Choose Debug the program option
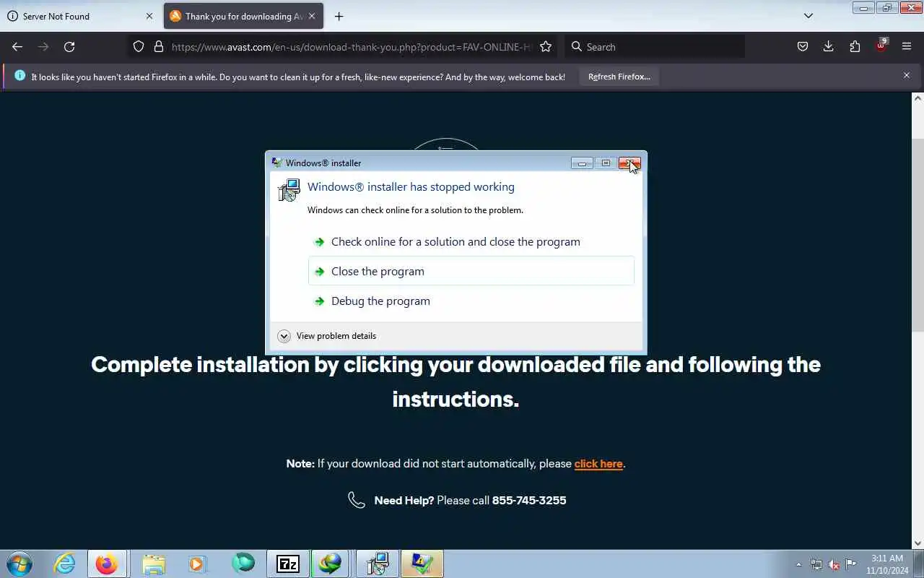This screenshot has height=578, width=924. [x=471, y=301]
